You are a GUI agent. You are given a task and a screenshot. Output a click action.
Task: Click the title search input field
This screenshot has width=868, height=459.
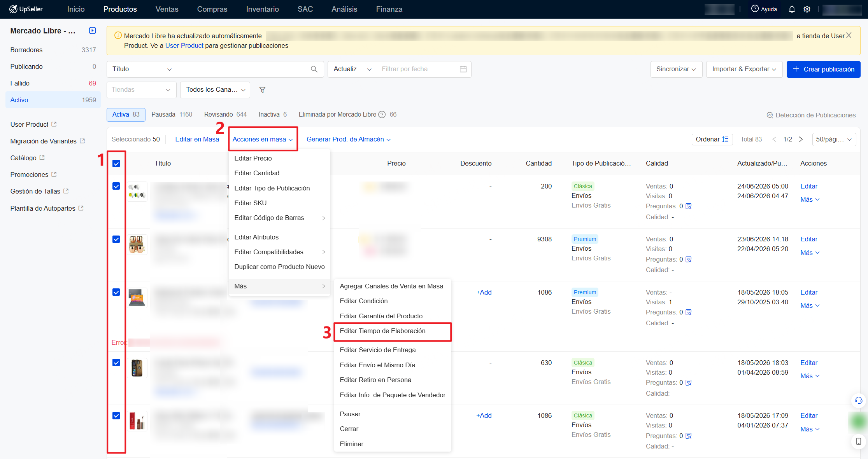tap(243, 69)
